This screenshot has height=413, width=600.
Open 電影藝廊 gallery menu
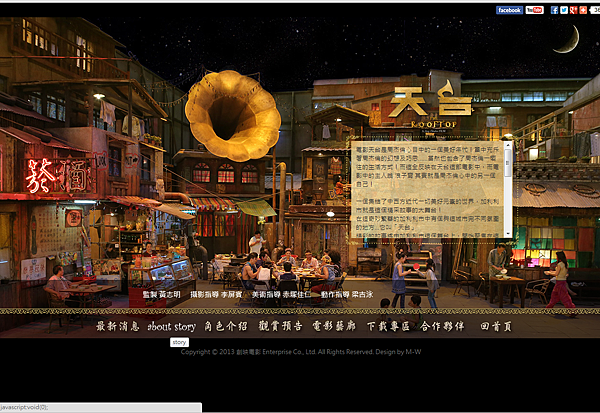coord(334,326)
